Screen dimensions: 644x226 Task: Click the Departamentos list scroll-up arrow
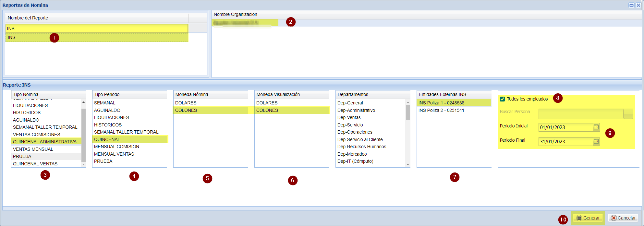pyautogui.click(x=408, y=102)
